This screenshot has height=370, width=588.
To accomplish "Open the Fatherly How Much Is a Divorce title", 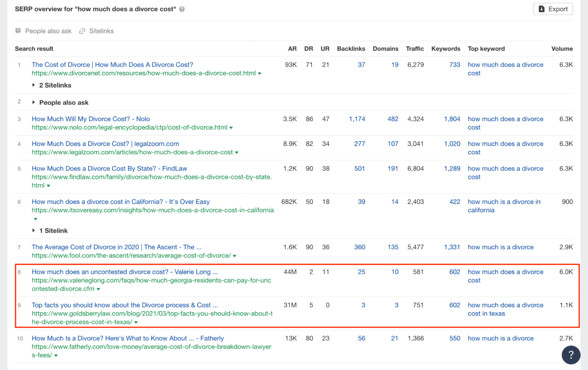I will [128, 338].
